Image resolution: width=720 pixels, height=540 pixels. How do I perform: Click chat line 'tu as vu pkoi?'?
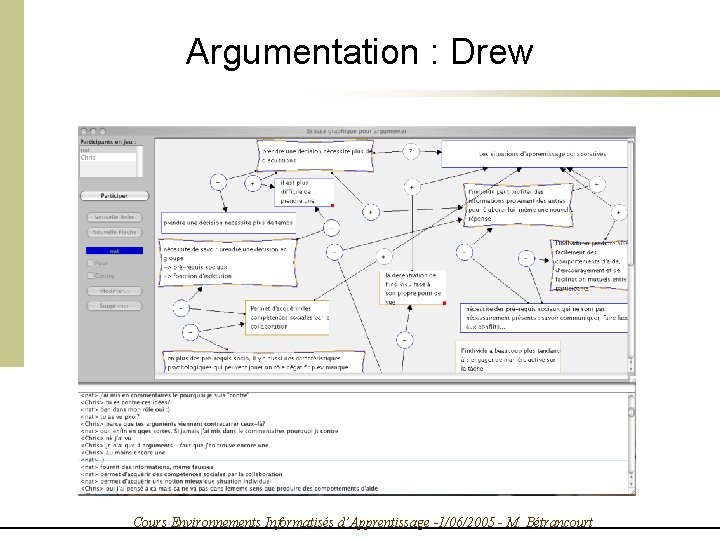click(x=110, y=417)
